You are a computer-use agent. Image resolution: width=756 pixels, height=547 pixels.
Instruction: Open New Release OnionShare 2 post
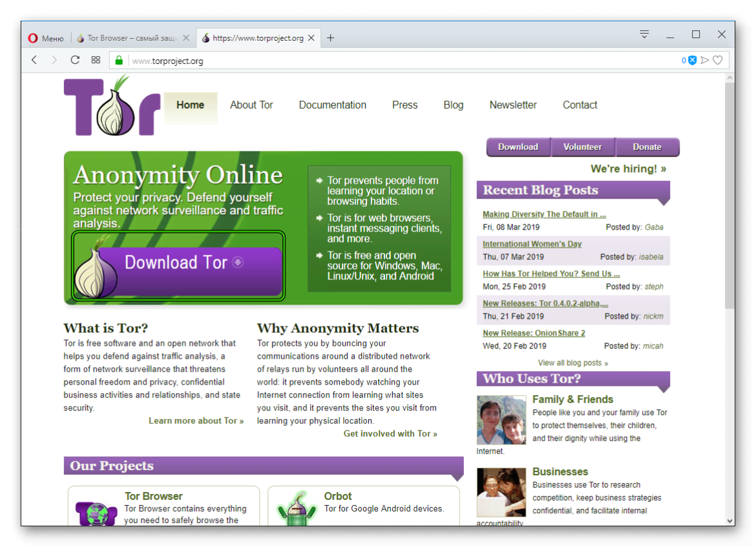pyautogui.click(x=534, y=334)
